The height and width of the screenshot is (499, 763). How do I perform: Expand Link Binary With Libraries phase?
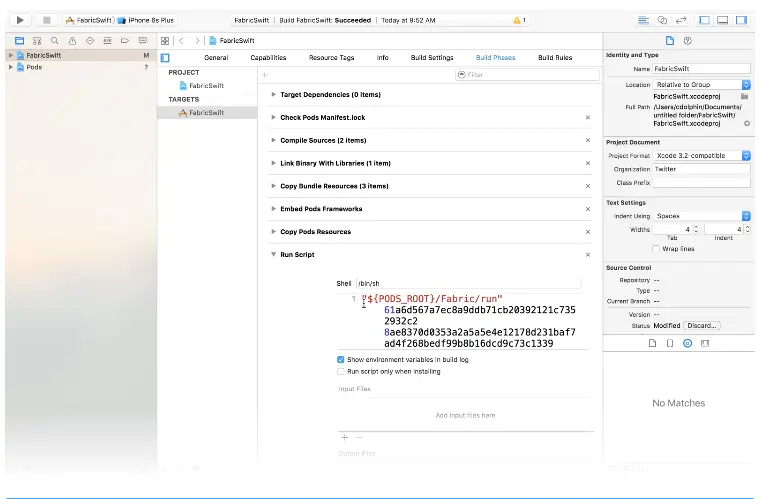tap(273, 163)
